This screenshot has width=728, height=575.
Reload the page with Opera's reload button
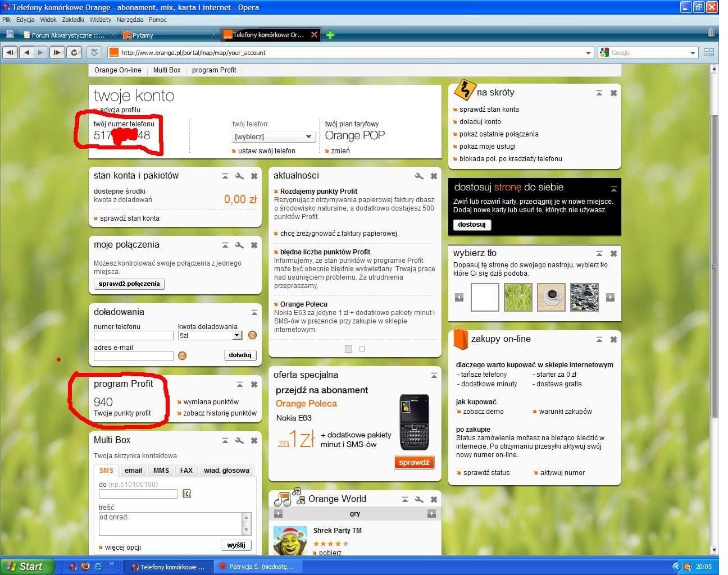pos(74,52)
